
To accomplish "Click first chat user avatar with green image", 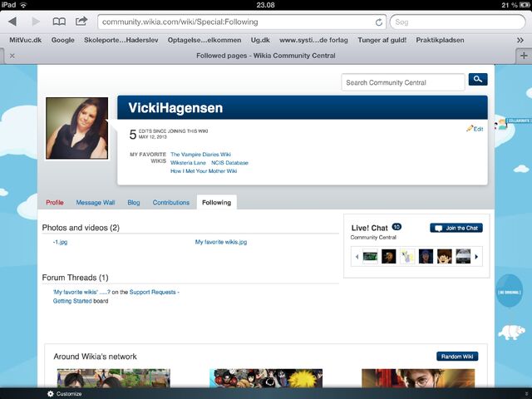I will pos(370,257).
